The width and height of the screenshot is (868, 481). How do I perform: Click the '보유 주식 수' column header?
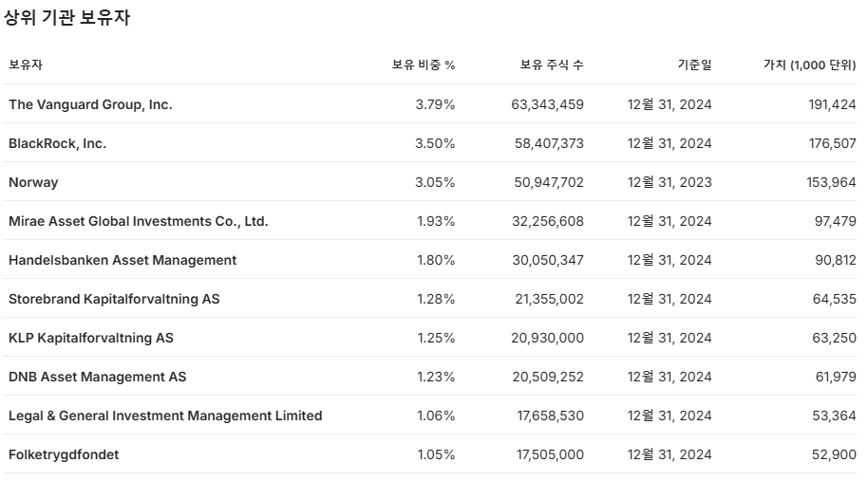coord(552,65)
